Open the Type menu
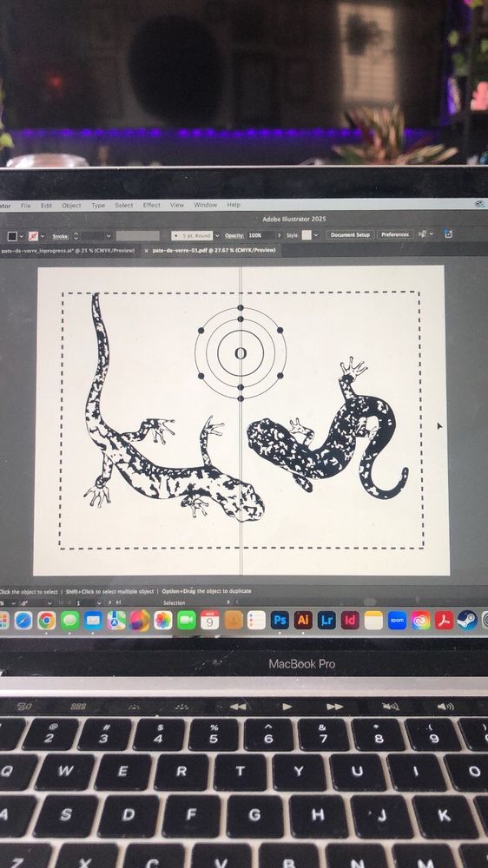The image size is (488, 868). click(98, 206)
